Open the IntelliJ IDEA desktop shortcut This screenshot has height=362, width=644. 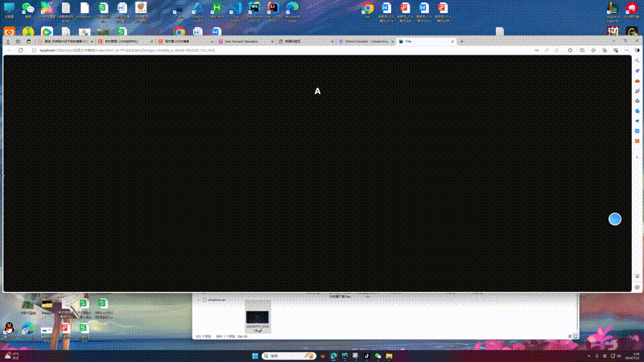tap(273, 11)
